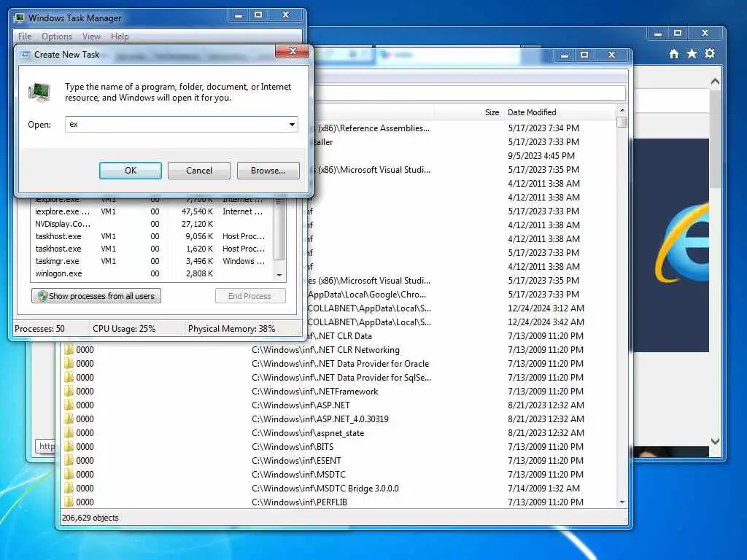This screenshot has width=747, height=560.
Task: Select folder icon for inf\ESENT row
Action: click(69, 460)
